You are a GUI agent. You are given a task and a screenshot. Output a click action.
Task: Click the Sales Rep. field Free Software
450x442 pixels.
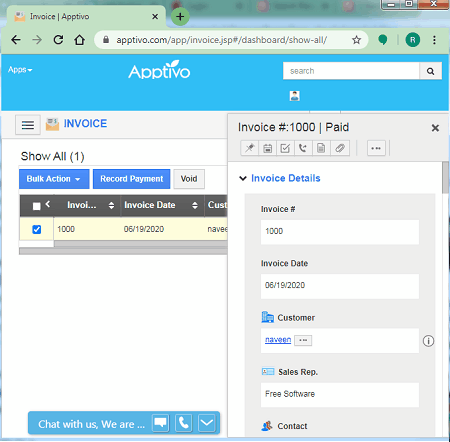click(x=340, y=394)
